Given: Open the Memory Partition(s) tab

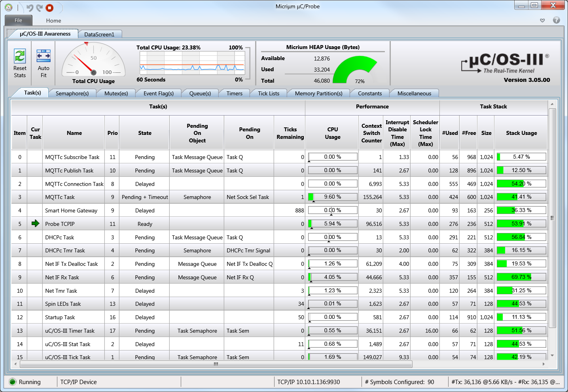Looking at the screenshot, I should pos(318,93).
